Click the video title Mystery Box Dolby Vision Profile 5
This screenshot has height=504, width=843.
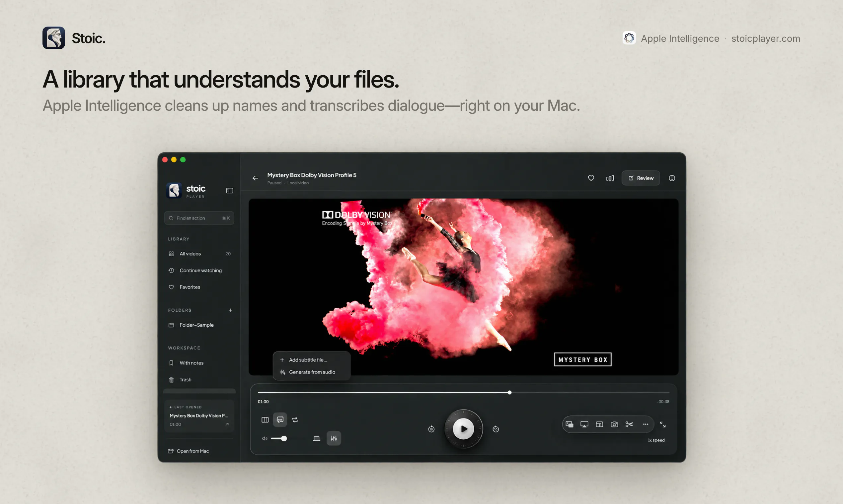(x=312, y=175)
